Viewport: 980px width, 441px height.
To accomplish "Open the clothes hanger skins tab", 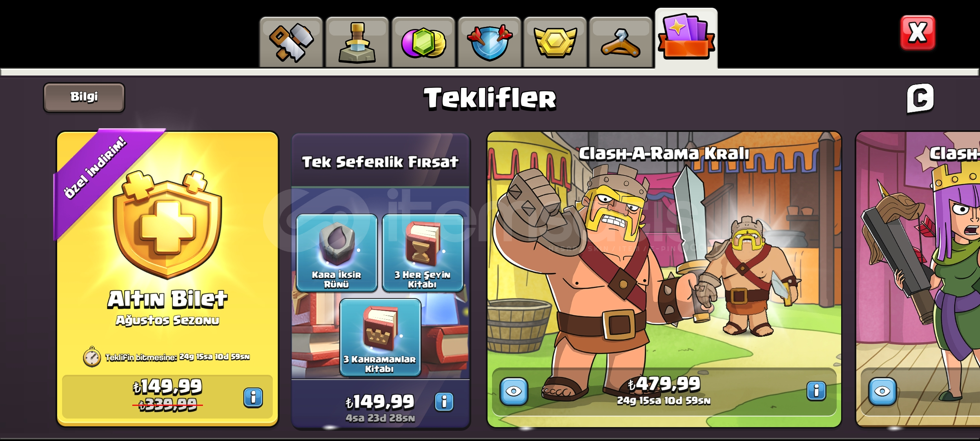I will 621,42.
